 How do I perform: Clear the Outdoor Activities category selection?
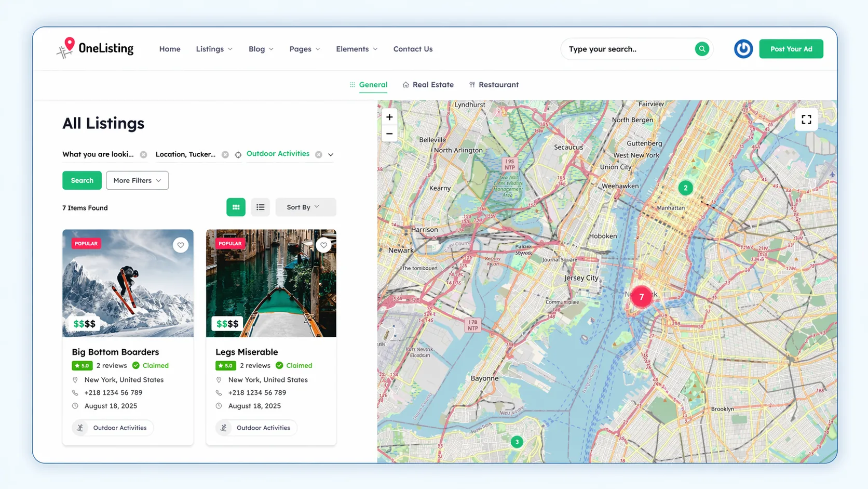319,154
